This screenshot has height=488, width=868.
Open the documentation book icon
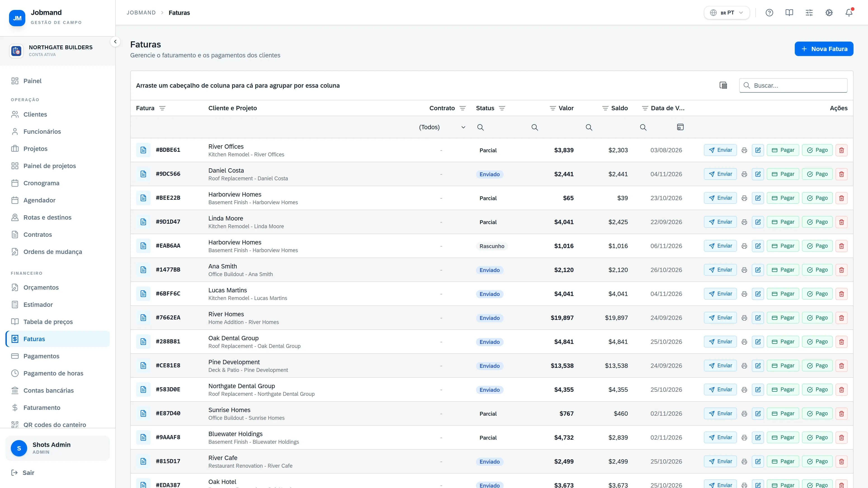789,13
